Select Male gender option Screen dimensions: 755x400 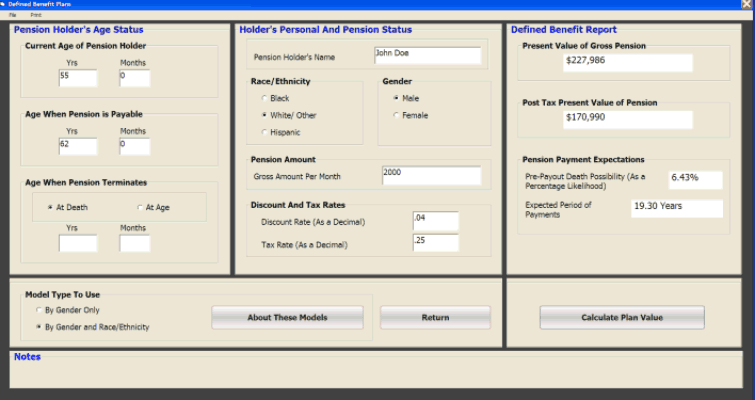pos(395,98)
